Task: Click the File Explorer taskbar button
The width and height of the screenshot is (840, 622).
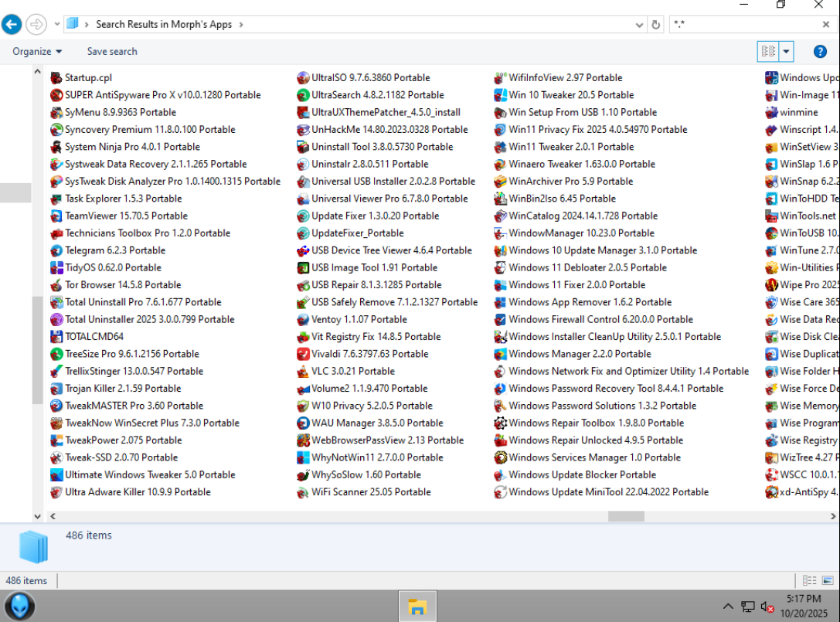Action: tap(417, 607)
